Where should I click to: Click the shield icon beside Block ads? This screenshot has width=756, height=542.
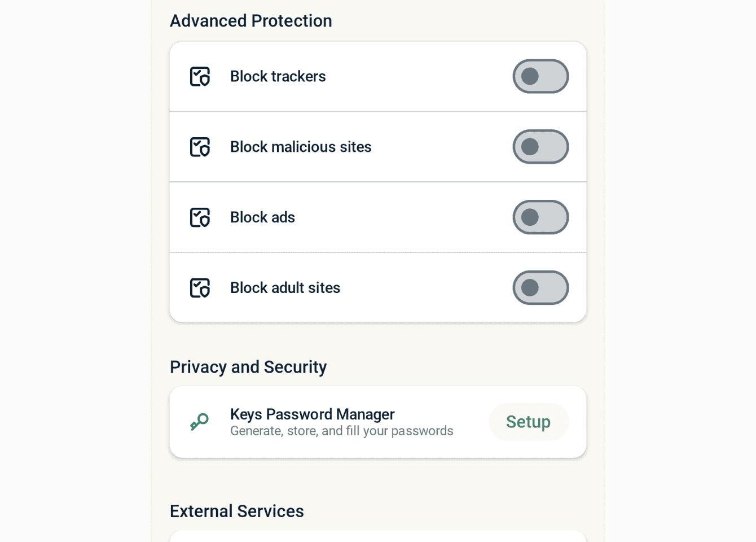click(x=200, y=217)
